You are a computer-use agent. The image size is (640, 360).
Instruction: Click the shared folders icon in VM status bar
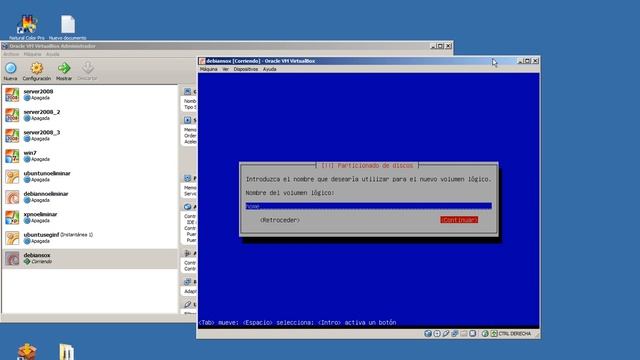click(464, 333)
